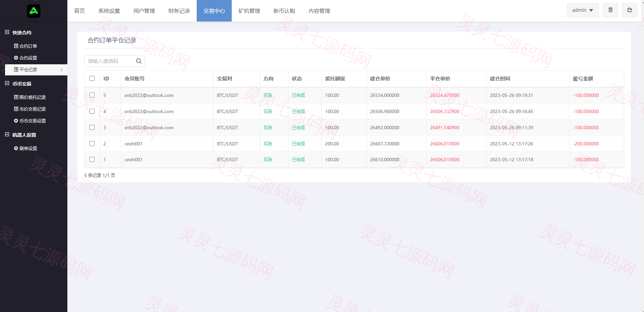Image resolution: width=644 pixels, height=312 pixels.
Task: Check the row with ID 1
Action: pos(92,160)
